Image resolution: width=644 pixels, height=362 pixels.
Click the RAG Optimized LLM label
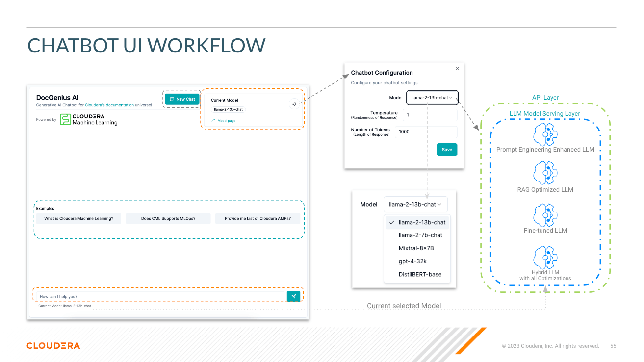tap(545, 190)
